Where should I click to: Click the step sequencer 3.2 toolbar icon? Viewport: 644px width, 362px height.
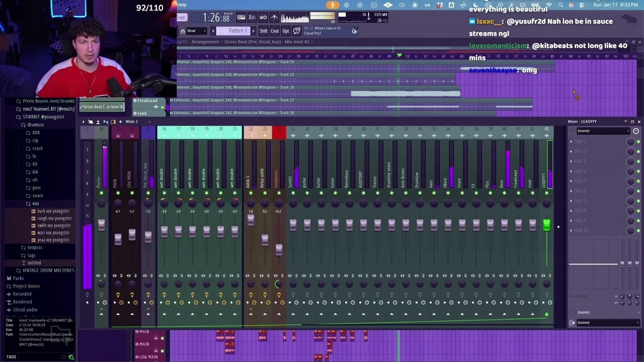pyautogui.click(x=252, y=17)
